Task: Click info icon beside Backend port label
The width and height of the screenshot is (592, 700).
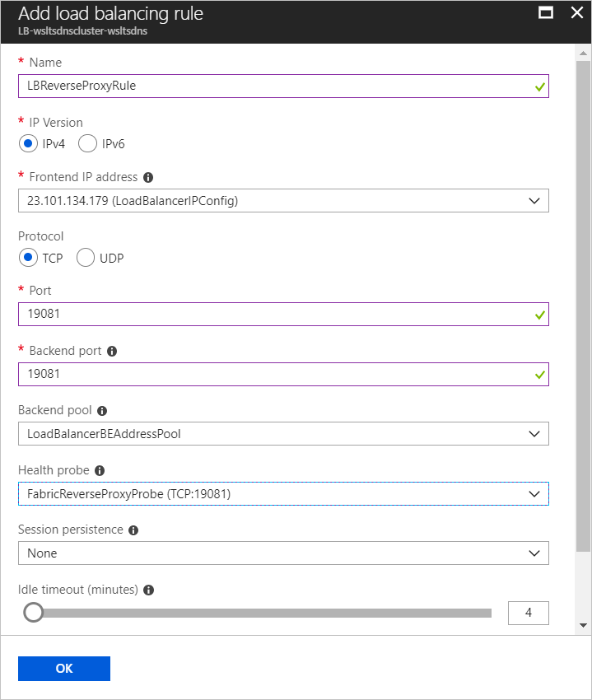Action: click(112, 351)
